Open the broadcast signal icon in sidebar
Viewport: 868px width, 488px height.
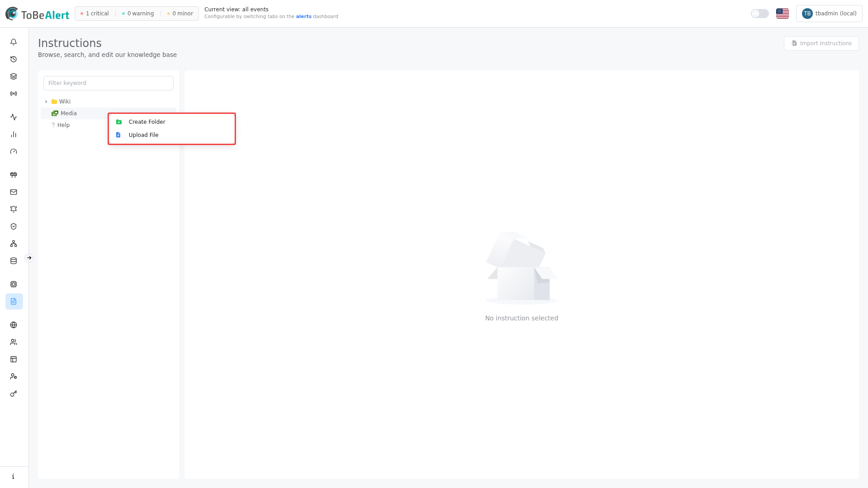pos(14,94)
